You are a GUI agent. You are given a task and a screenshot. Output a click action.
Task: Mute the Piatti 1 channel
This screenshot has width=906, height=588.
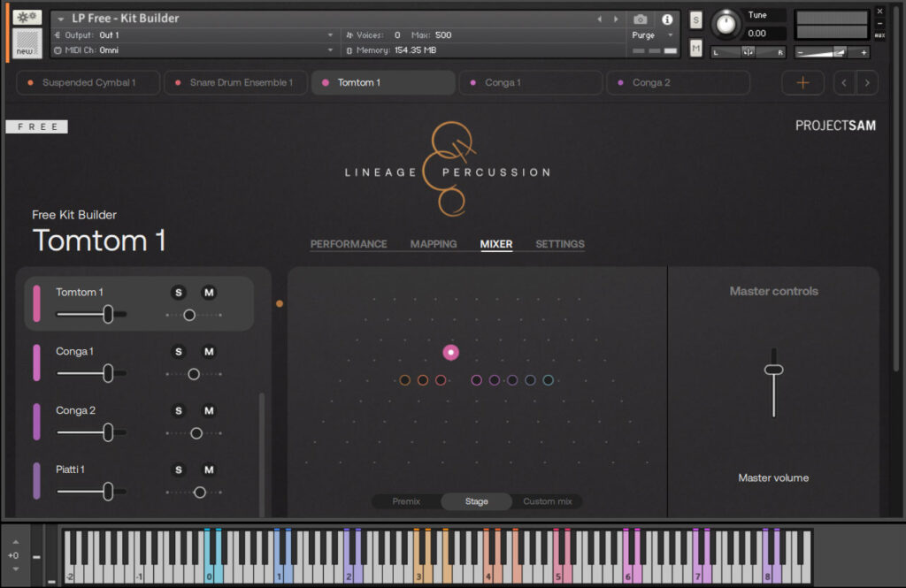(209, 470)
